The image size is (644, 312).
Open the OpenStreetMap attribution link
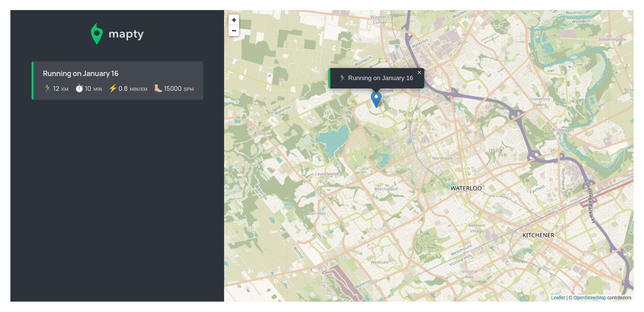590,298
